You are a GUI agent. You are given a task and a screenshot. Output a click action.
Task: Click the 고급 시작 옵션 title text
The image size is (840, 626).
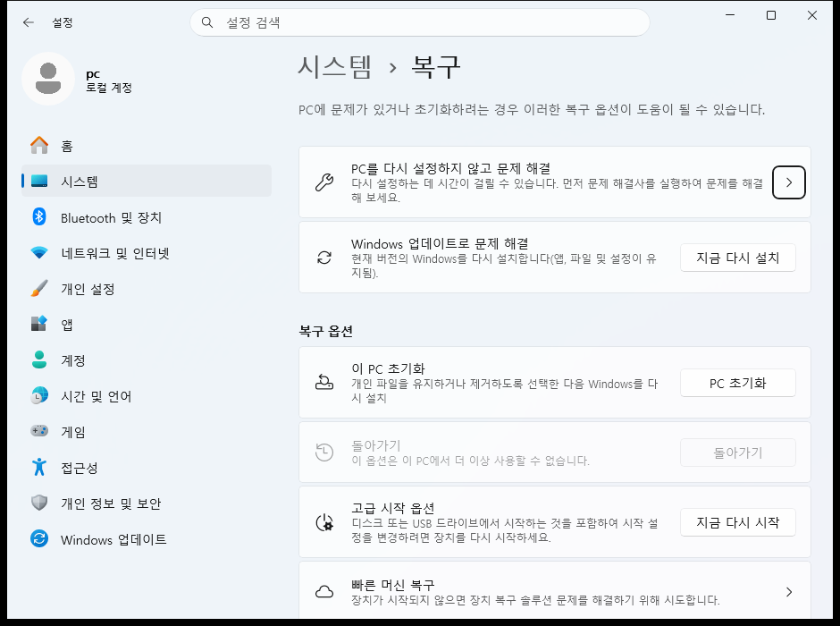coord(392,508)
